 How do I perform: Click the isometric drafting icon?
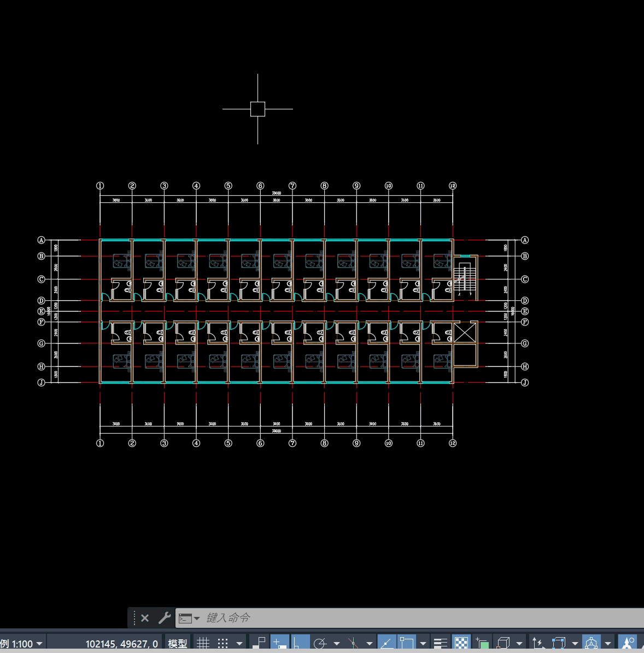353,643
